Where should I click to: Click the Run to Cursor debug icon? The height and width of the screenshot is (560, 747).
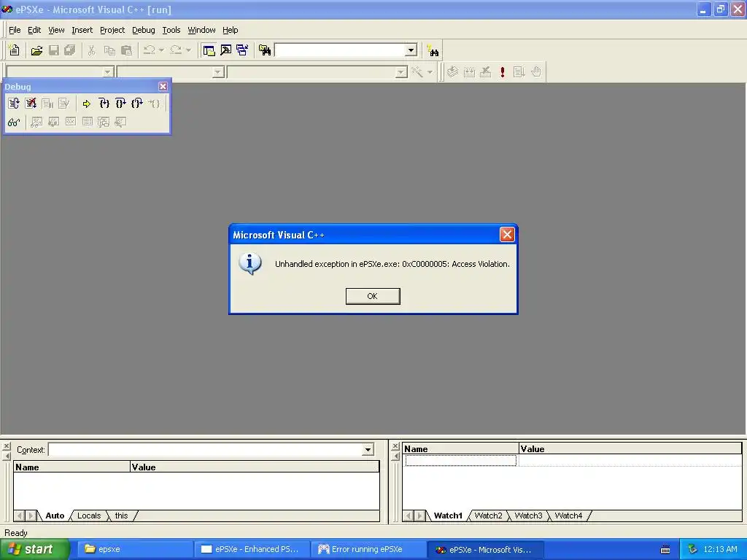[x=154, y=104]
